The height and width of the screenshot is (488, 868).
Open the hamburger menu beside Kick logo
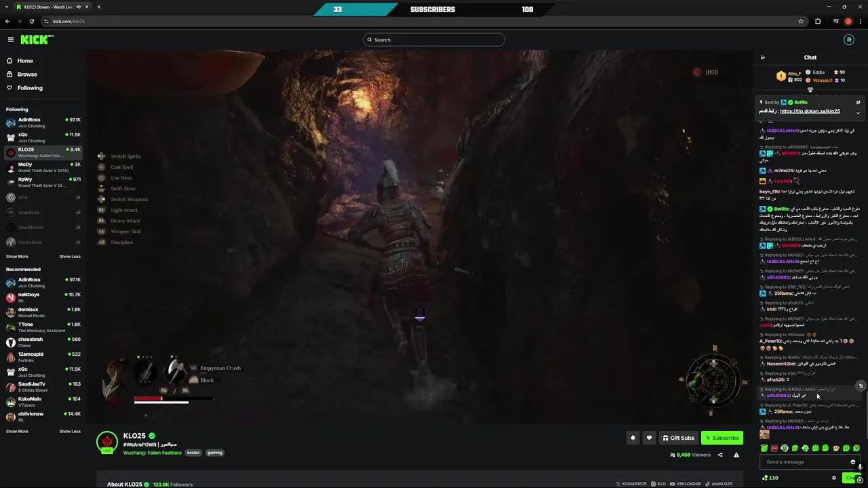click(x=10, y=40)
